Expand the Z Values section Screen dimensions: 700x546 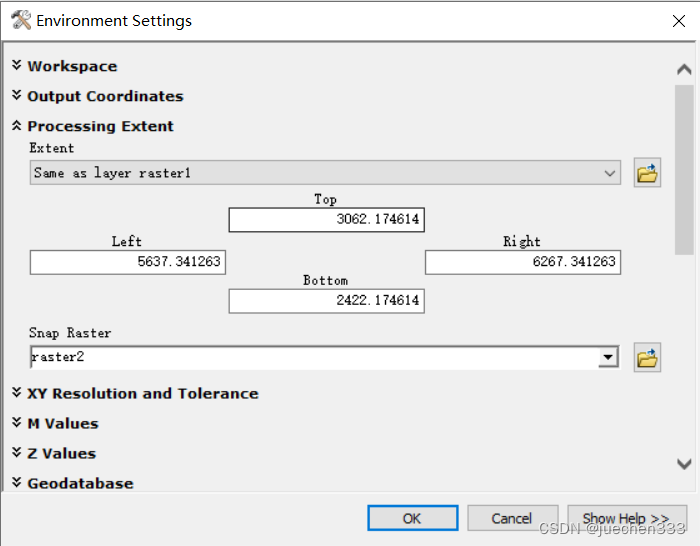(x=61, y=453)
